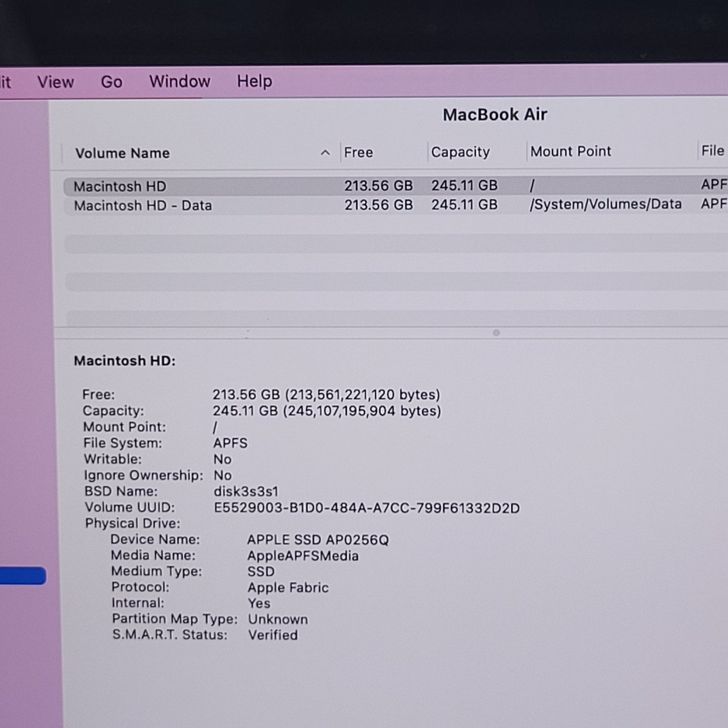This screenshot has width=728, height=728.
Task: Open the Window menu
Action: click(x=179, y=81)
